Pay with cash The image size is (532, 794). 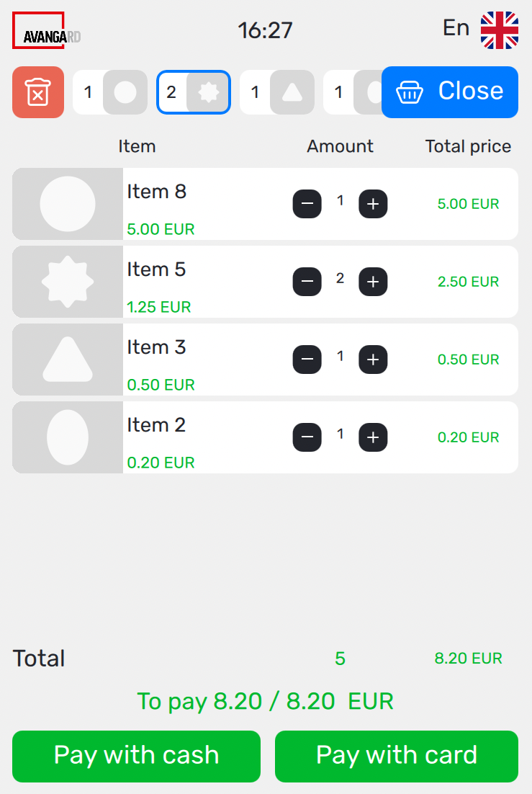click(136, 756)
